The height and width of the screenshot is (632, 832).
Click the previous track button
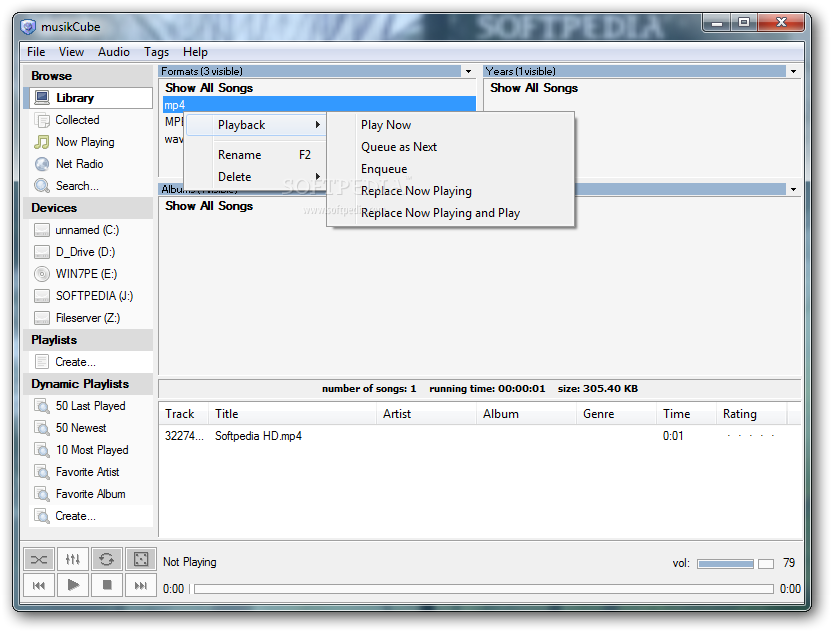pos(39,585)
